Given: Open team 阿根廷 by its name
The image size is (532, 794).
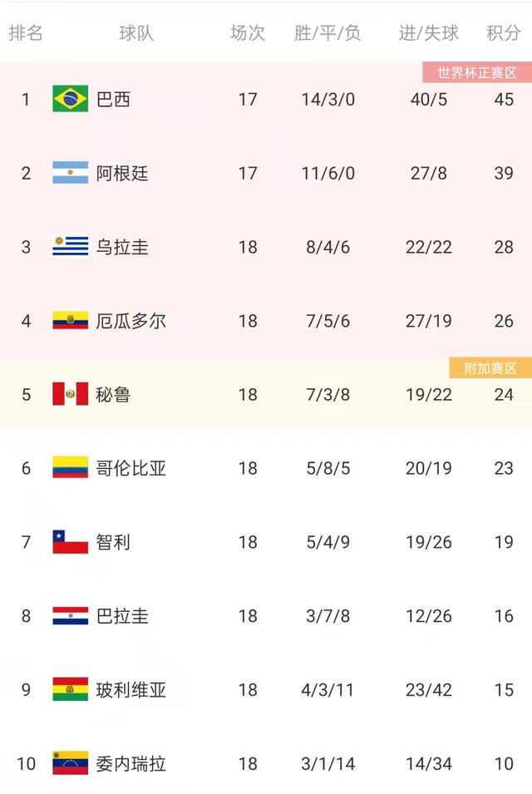Looking at the screenshot, I should [x=122, y=174].
